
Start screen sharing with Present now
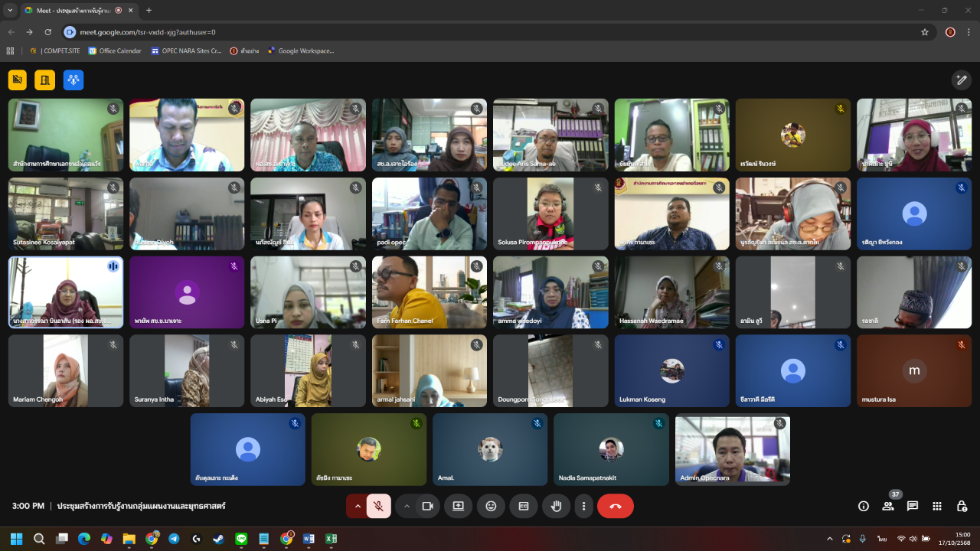coord(458,506)
